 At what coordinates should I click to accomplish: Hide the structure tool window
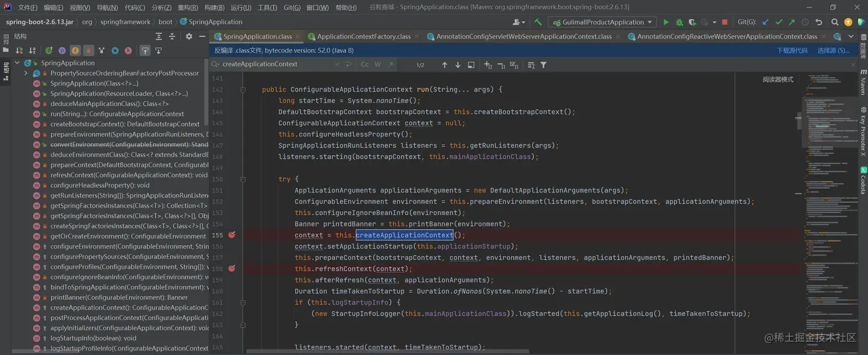tap(202, 36)
